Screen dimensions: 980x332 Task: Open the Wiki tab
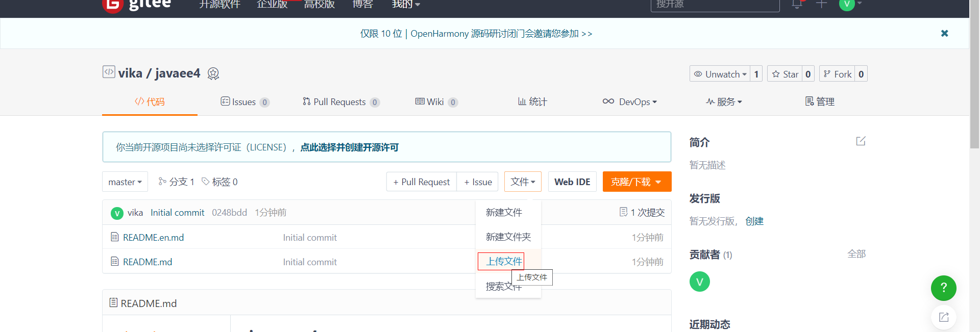click(x=436, y=102)
